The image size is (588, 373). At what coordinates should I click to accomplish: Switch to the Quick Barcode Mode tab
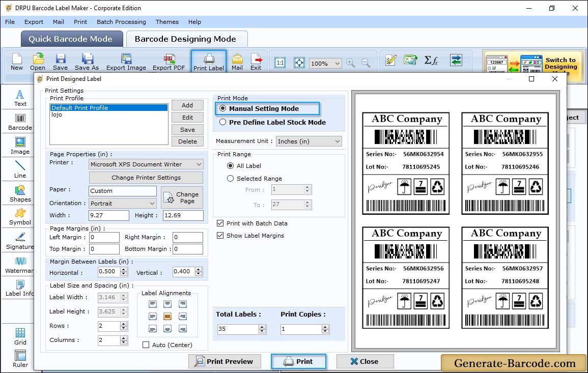[72, 39]
